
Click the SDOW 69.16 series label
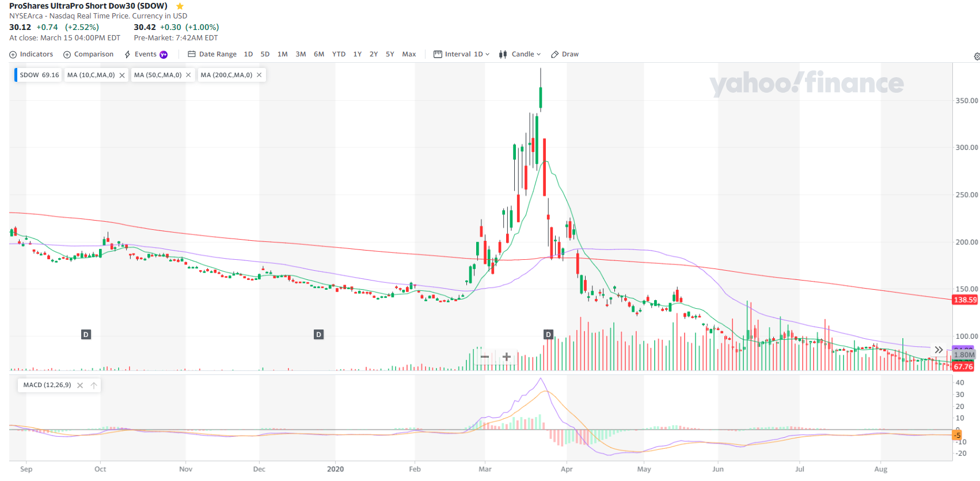point(39,75)
